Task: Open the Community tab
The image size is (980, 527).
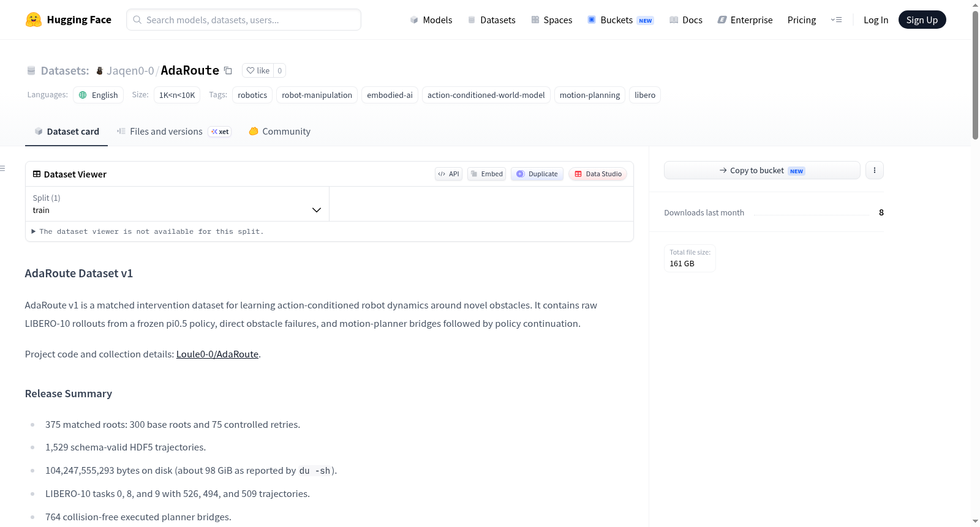Action: coord(279,132)
